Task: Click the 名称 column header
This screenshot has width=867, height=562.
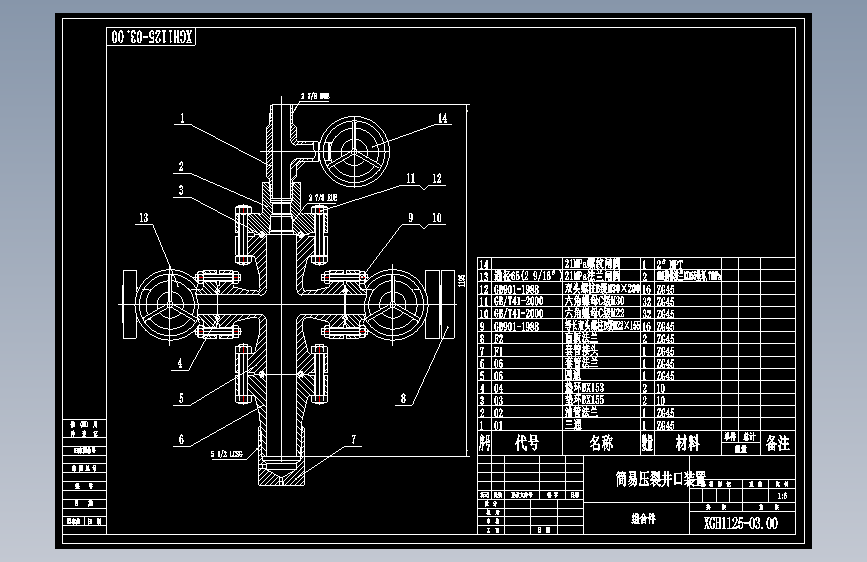Action: [x=602, y=443]
